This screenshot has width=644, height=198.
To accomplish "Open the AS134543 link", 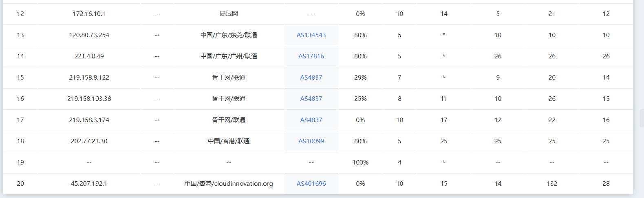I will click(311, 35).
